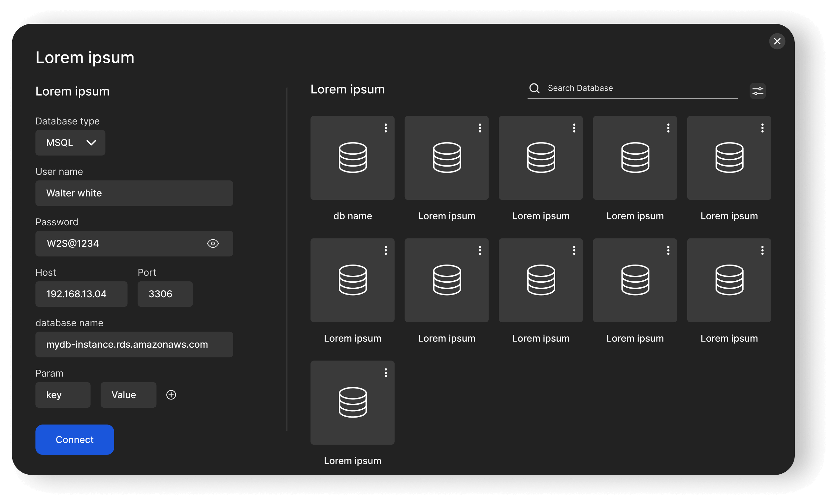Viewport: 836px width, 504px height.
Task: Click the Param Value field
Action: 128,395
